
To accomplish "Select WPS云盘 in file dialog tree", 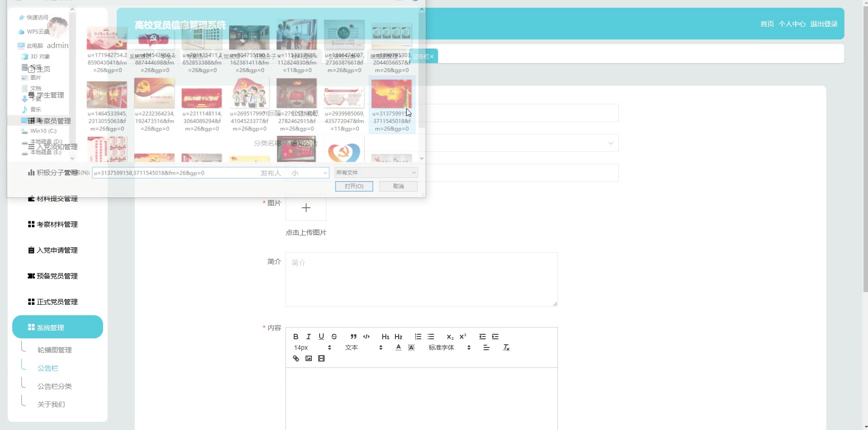I will pyautogui.click(x=34, y=32).
